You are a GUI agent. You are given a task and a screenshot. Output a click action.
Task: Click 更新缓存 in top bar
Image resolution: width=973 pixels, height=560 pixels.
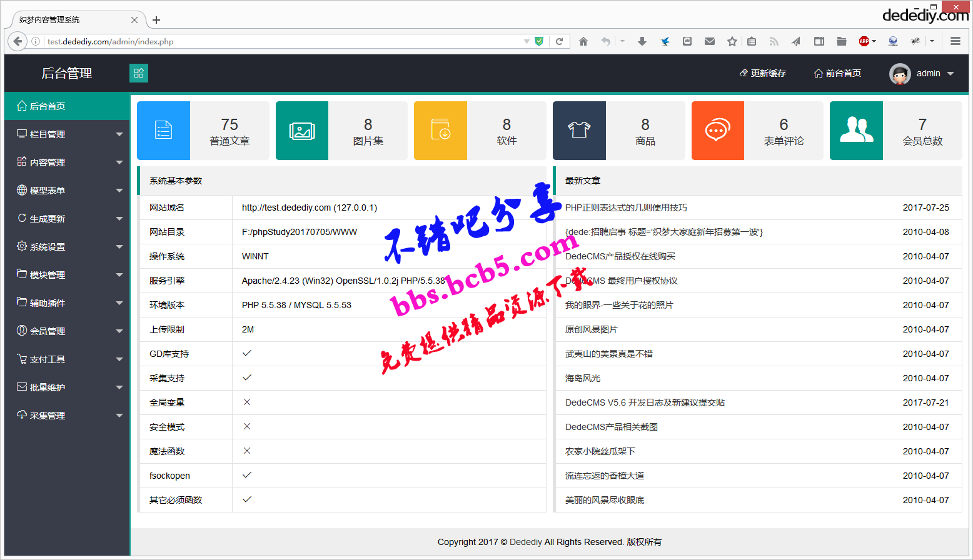762,74
